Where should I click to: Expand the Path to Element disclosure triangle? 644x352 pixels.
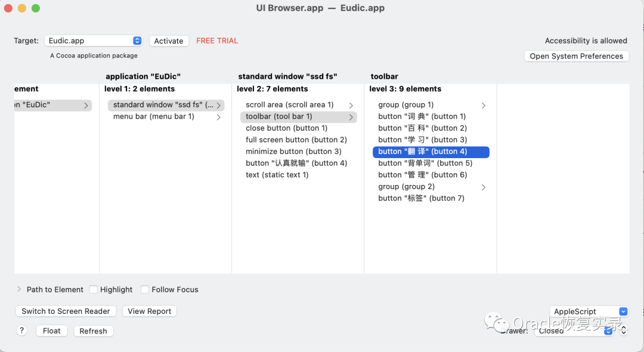[x=19, y=289]
